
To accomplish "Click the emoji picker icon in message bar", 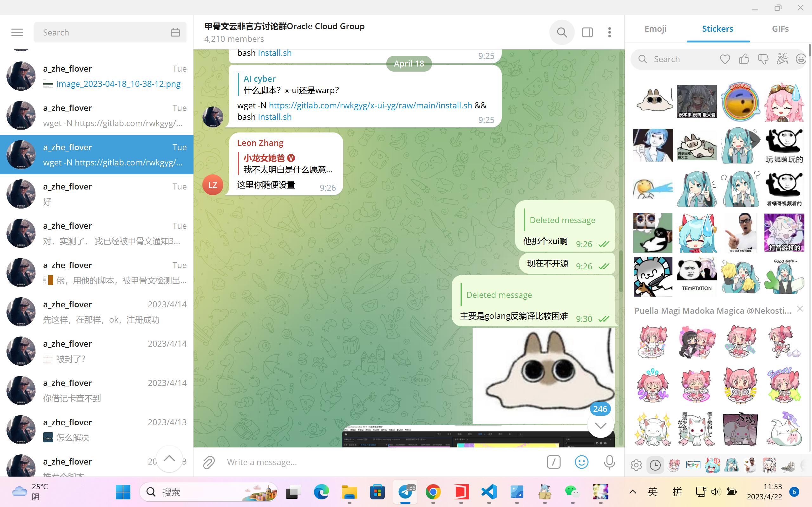I will tap(581, 461).
